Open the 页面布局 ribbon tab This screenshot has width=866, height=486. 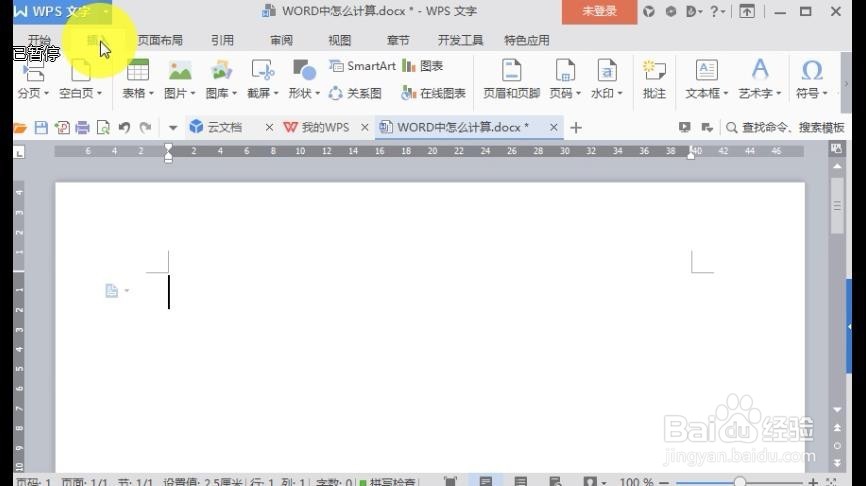pyautogui.click(x=160, y=40)
